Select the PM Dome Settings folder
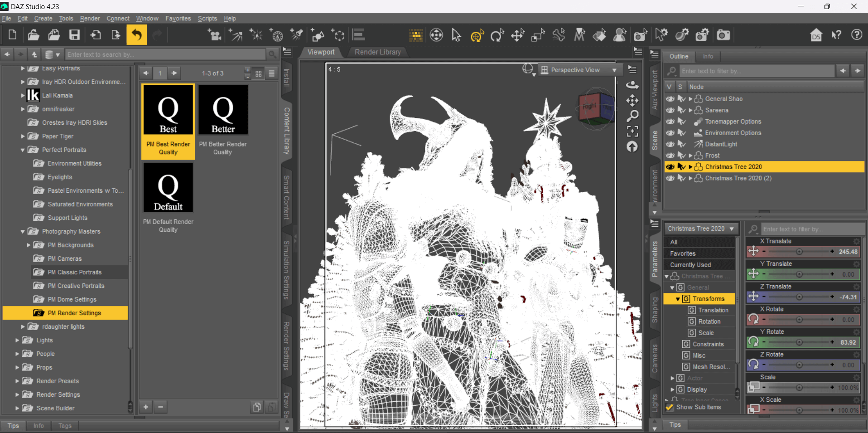The image size is (868, 433). coord(72,300)
